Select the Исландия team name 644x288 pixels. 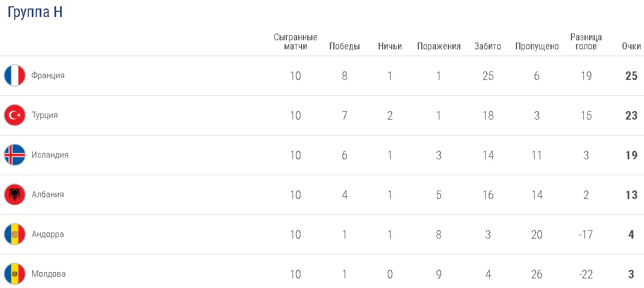tap(50, 155)
